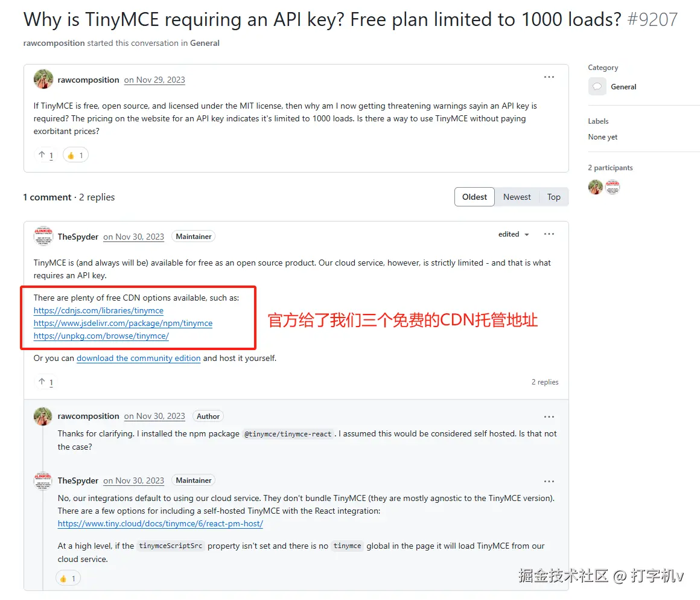
Task: Upvote the original post by rawcomposition
Action: click(x=46, y=155)
